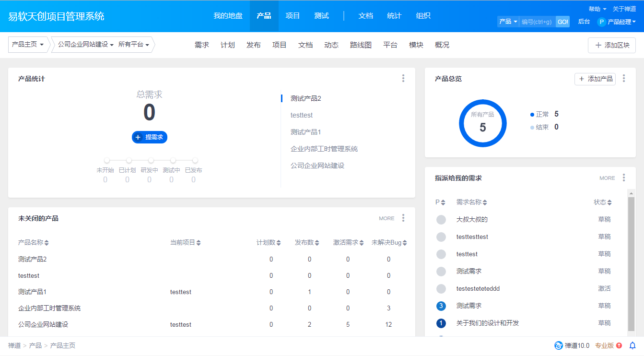Click the 编号(ctrl+g) search input field
The width and height of the screenshot is (644, 356).
pyautogui.click(x=536, y=22)
